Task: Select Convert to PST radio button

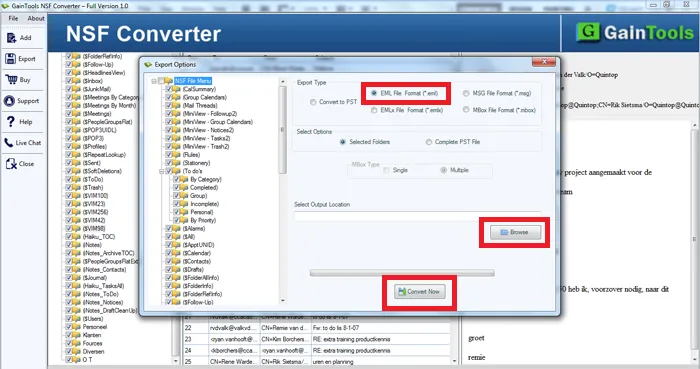Action: point(313,102)
